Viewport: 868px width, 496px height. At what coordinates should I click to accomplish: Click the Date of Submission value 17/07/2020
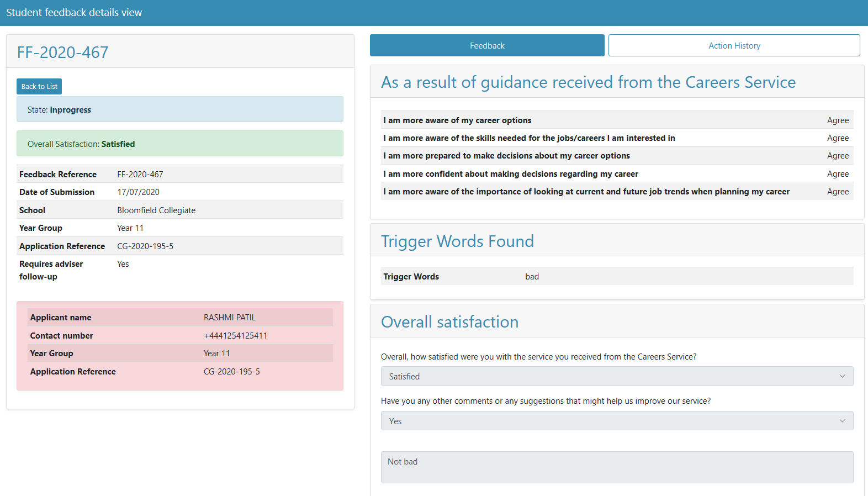pos(138,192)
